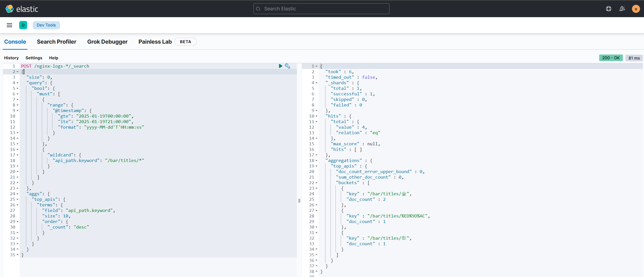644x277 pixels.
Task: Open the help lifebuoy icon
Action: pos(608,9)
